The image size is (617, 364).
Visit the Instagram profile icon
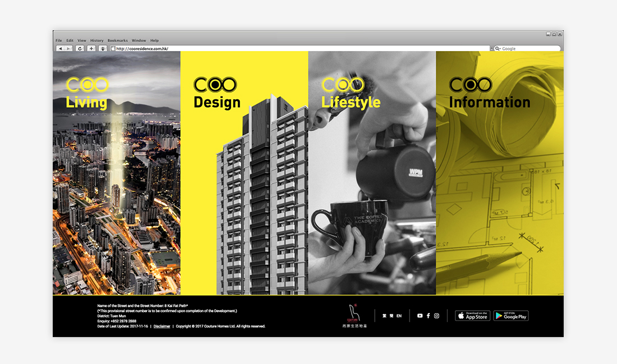(x=436, y=316)
